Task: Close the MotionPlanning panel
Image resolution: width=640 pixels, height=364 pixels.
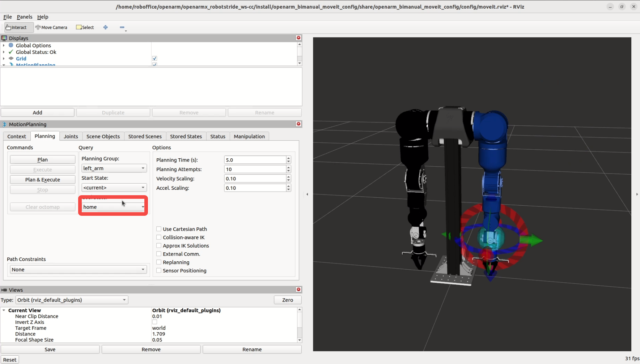Action: pos(298,124)
